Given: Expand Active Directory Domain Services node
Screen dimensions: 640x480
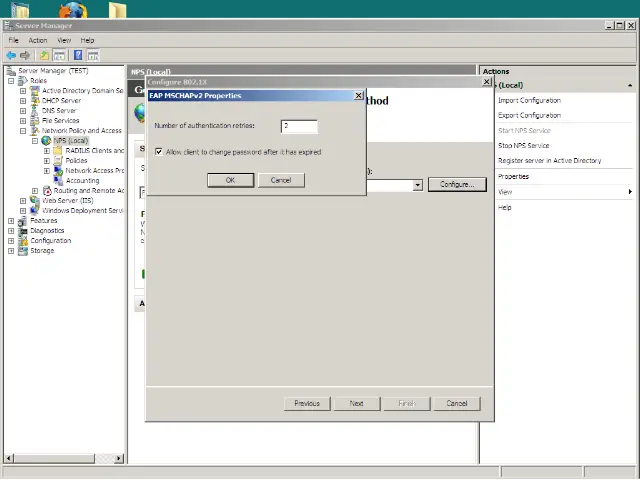Looking at the screenshot, I should [23, 91].
